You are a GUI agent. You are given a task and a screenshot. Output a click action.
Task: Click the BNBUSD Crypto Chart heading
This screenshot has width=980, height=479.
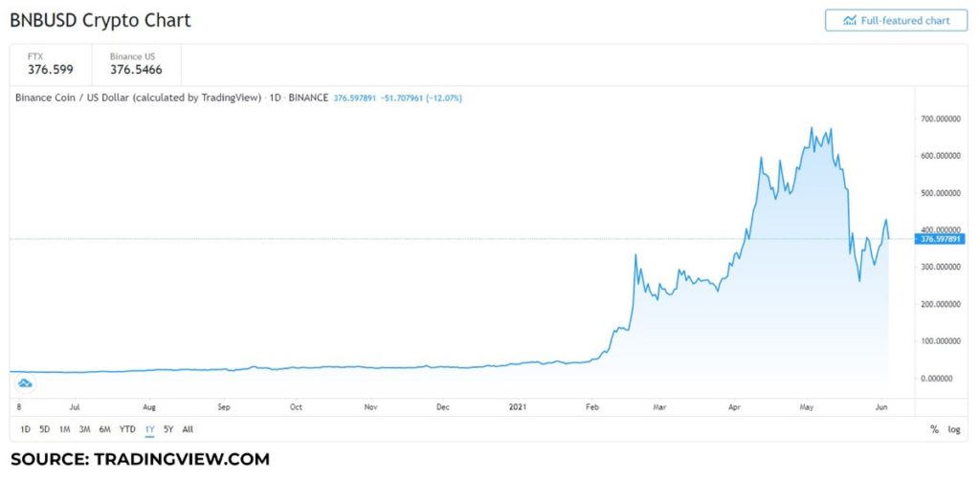tap(100, 20)
